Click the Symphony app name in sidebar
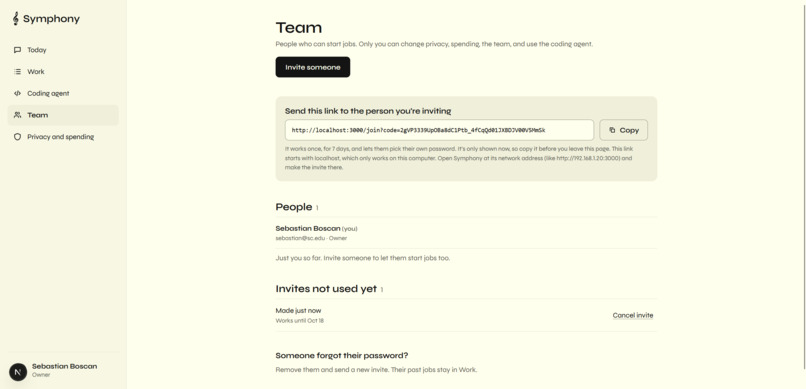This screenshot has height=389, width=806. [x=51, y=19]
